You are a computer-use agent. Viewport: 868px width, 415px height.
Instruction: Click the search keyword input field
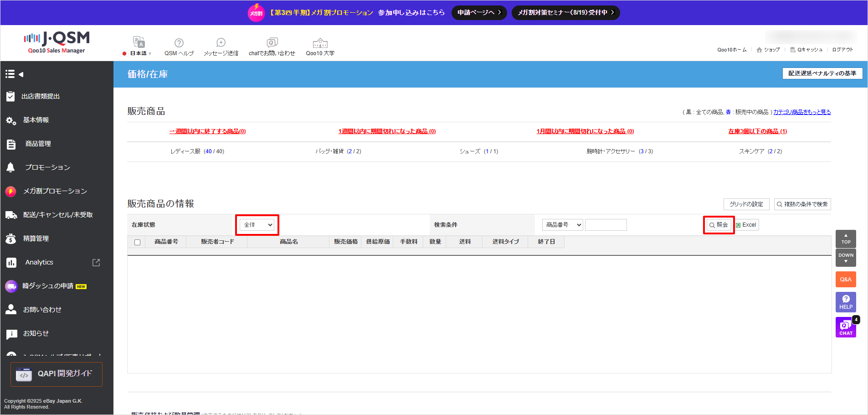coord(606,225)
